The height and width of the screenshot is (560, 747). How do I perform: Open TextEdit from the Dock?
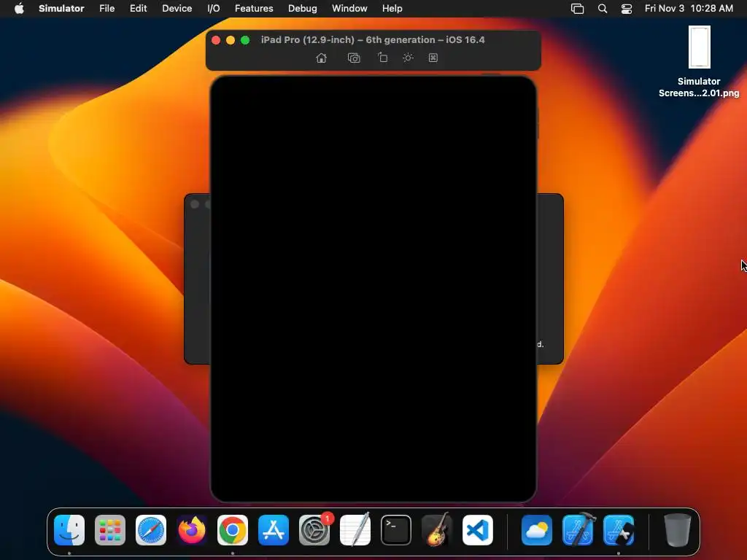point(355,529)
